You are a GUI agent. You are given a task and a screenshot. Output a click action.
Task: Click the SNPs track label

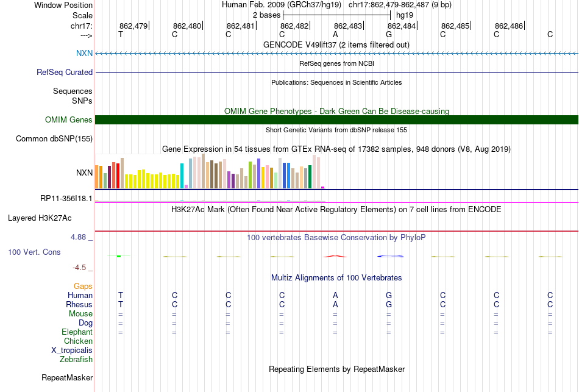pos(82,101)
